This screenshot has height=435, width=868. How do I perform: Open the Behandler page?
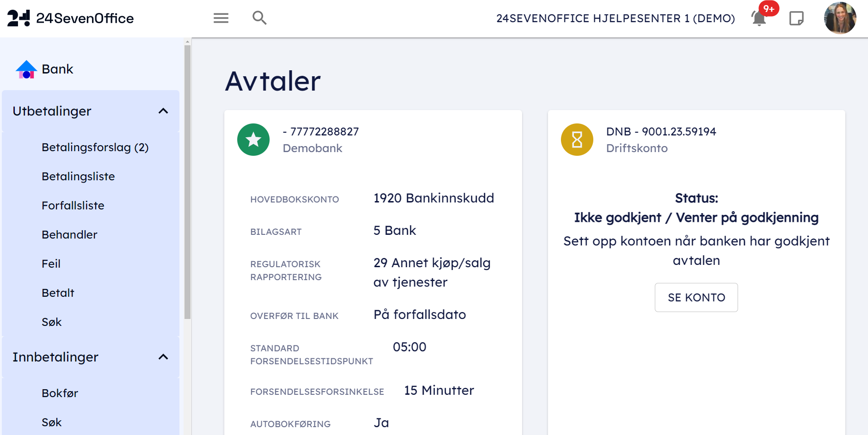pos(69,235)
